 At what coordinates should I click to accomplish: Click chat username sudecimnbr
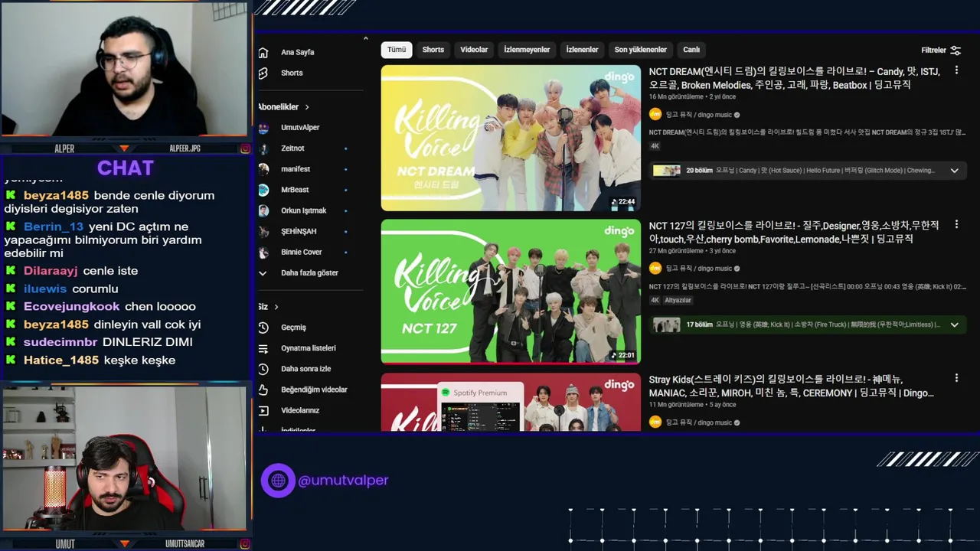pos(60,342)
